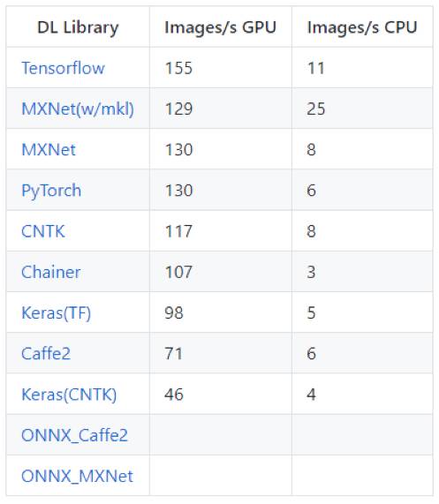Screen dimensions: 439x504
Task: Follow the CNTK link
Action: point(43,231)
